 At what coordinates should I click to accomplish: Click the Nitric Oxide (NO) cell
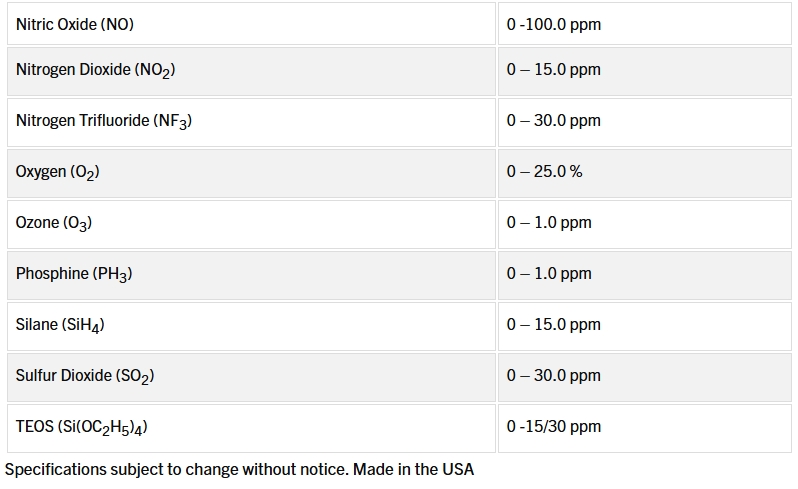tap(75, 24)
